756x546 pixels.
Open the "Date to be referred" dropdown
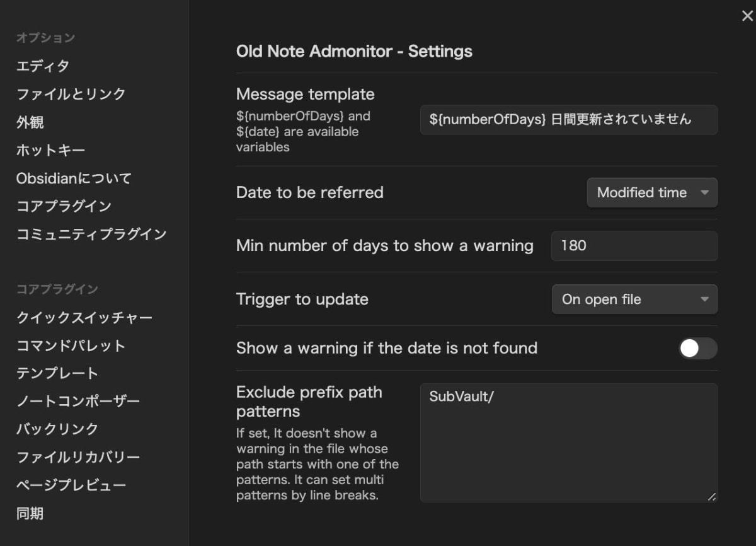[x=652, y=193]
